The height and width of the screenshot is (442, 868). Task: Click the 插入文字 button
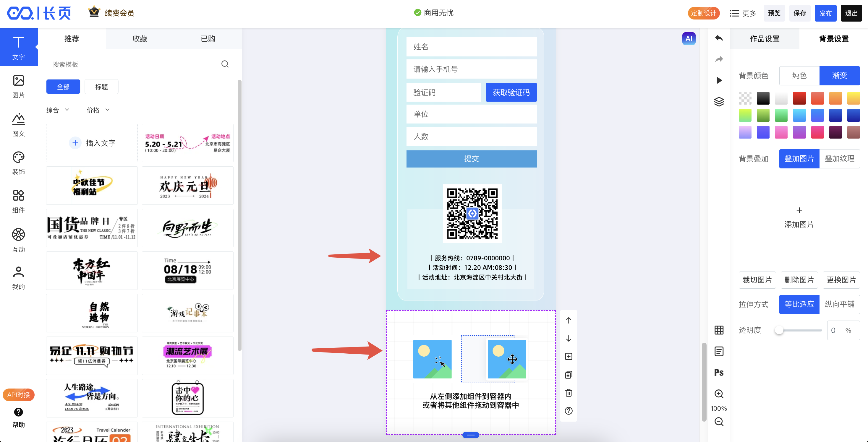coord(92,143)
